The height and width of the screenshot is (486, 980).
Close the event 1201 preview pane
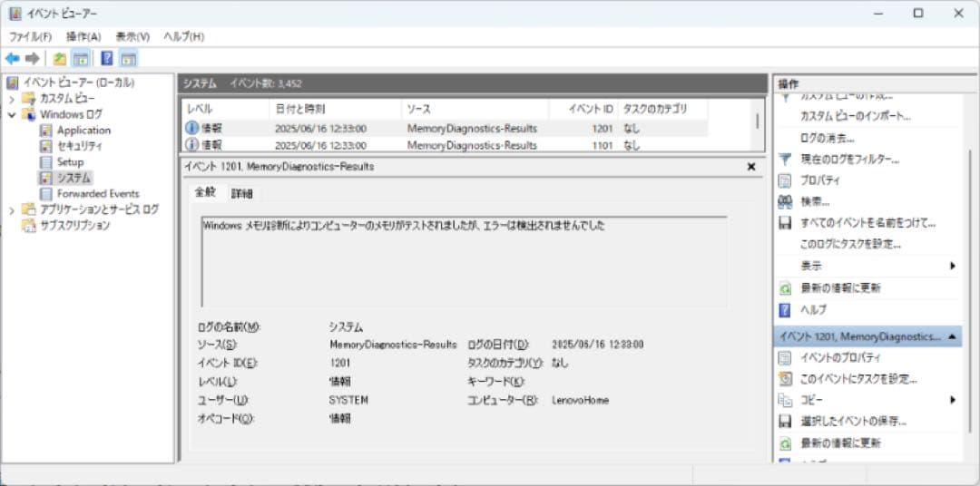point(751,167)
